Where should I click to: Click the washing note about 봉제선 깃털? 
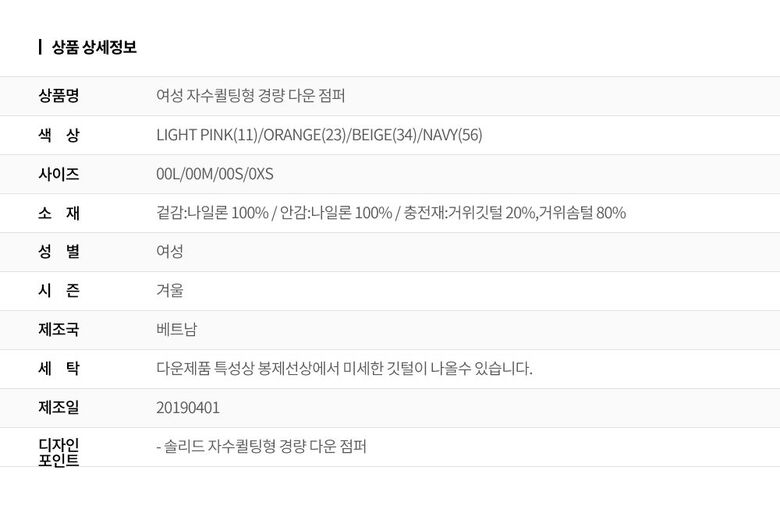point(344,369)
